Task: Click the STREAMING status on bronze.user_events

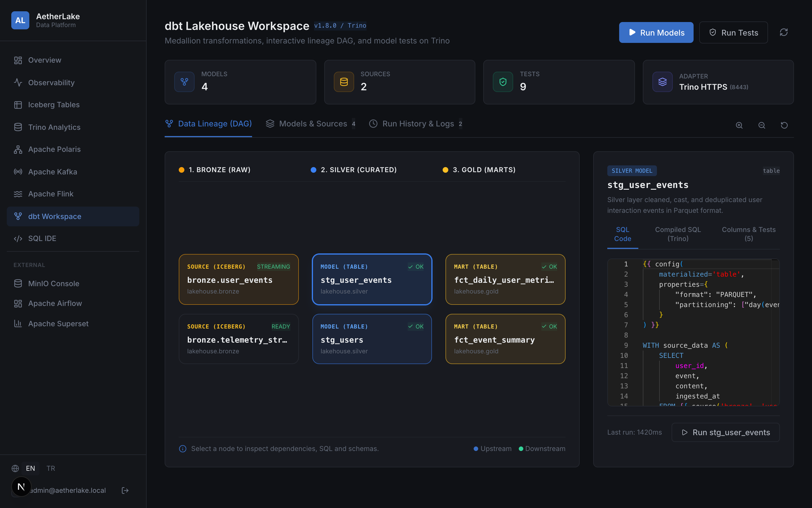Action: click(273, 266)
